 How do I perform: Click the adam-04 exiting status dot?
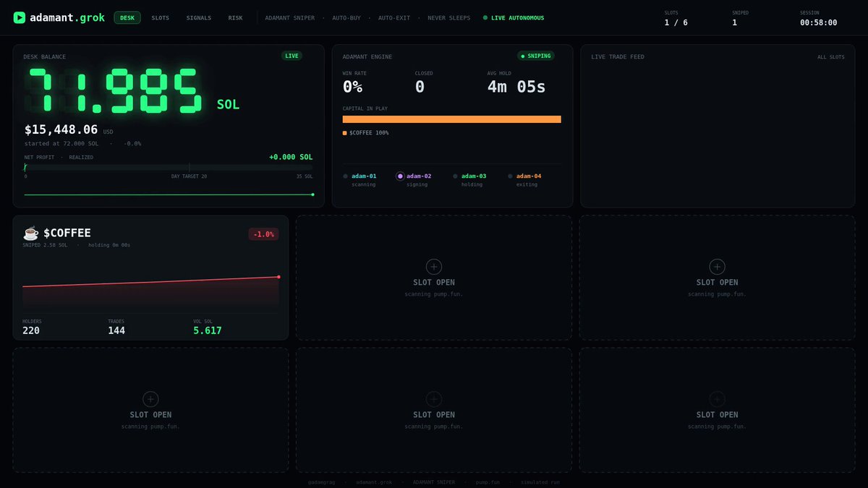(x=510, y=176)
